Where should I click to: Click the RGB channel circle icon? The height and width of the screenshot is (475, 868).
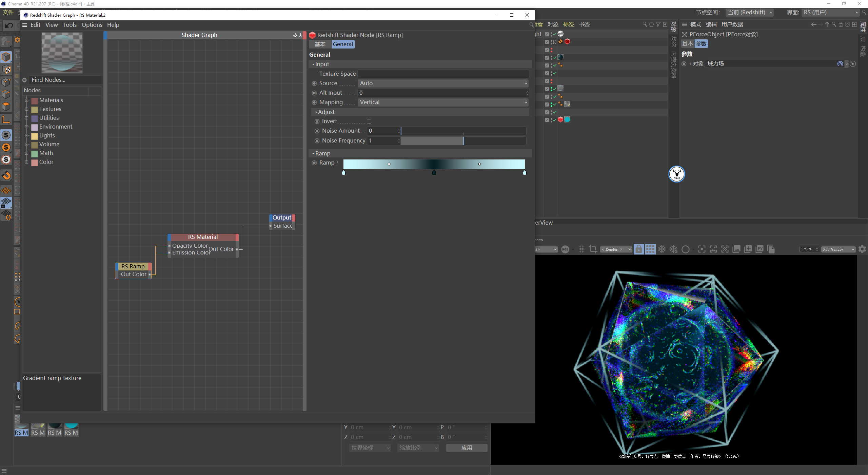[565, 249]
